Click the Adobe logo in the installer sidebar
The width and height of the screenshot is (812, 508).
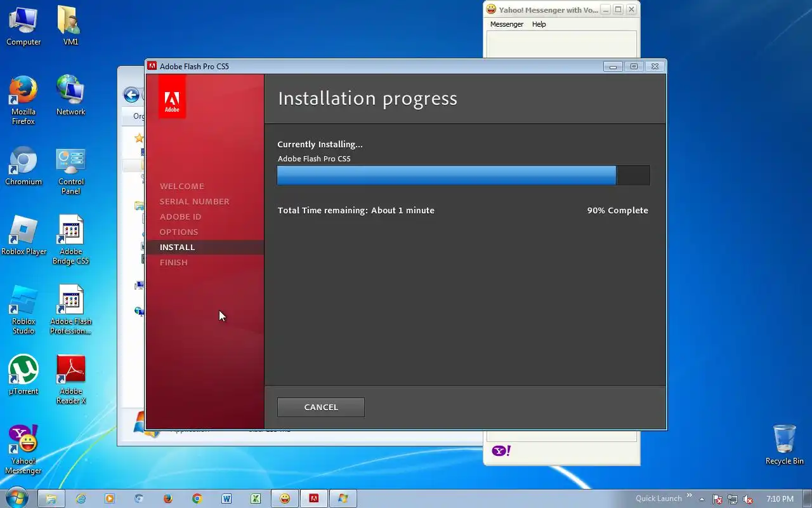pyautogui.click(x=172, y=97)
